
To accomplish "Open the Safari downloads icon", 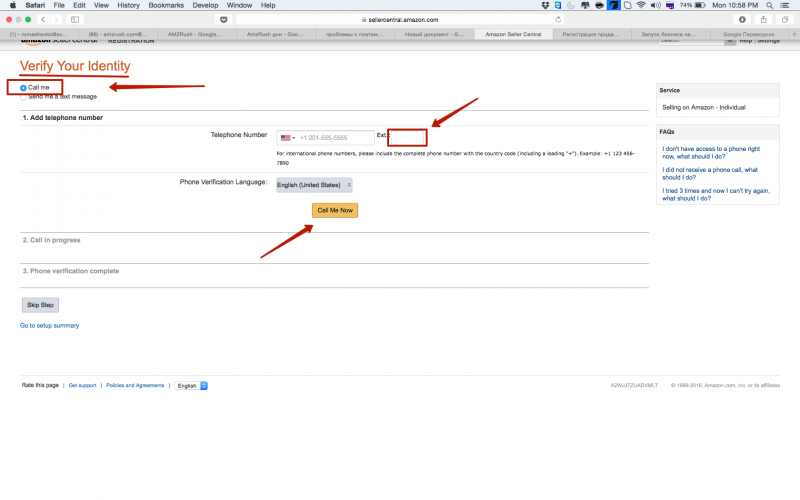I will click(x=742, y=19).
